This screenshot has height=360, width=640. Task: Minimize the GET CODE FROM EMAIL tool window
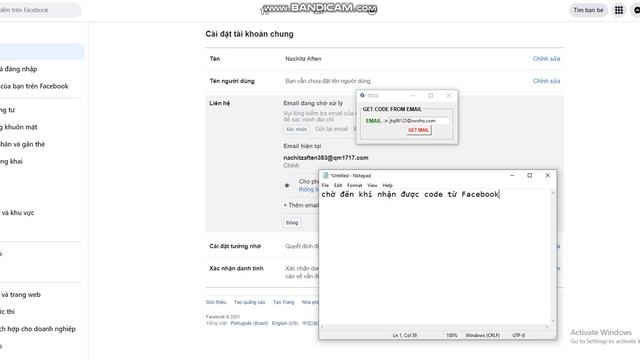[x=413, y=96]
